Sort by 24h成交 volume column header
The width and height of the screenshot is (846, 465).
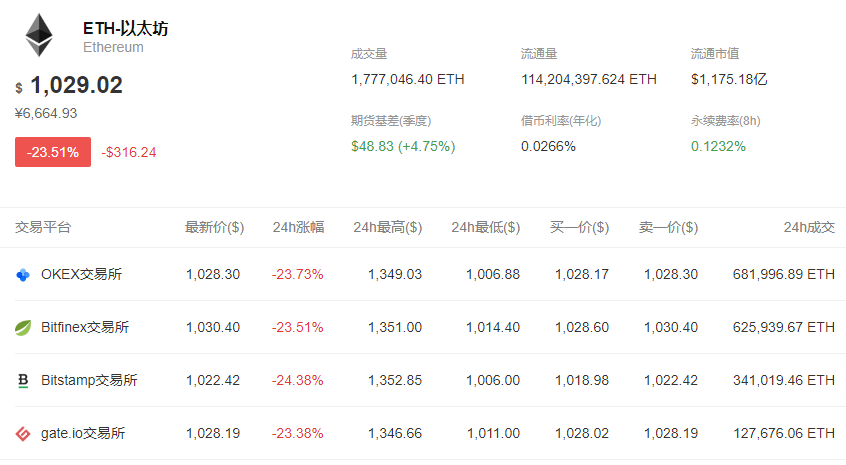point(808,227)
